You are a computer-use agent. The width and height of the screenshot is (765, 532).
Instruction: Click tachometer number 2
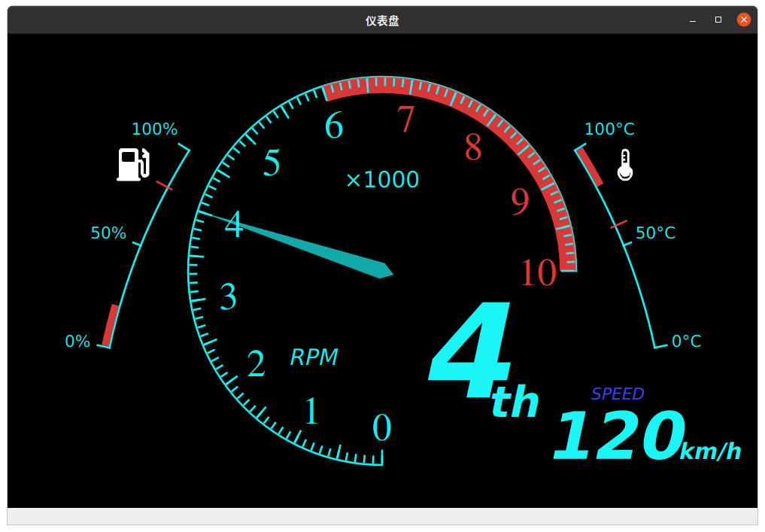point(257,363)
